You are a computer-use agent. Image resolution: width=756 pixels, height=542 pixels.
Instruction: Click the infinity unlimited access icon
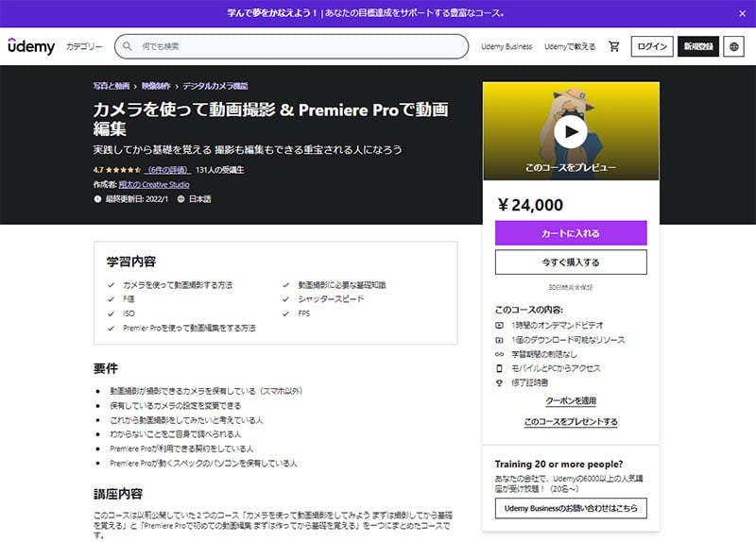500,354
